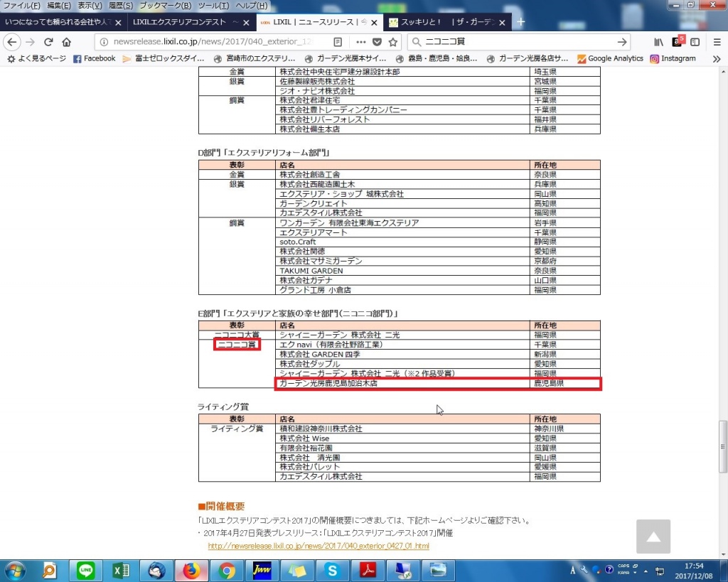Open the ヘルプ(H) menu
The height and width of the screenshot is (582, 728).
pyautogui.click(x=251, y=6)
